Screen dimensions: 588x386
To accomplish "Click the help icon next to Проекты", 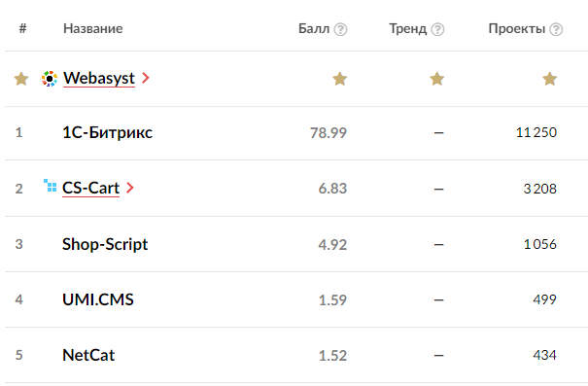I will click(x=556, y=29).
